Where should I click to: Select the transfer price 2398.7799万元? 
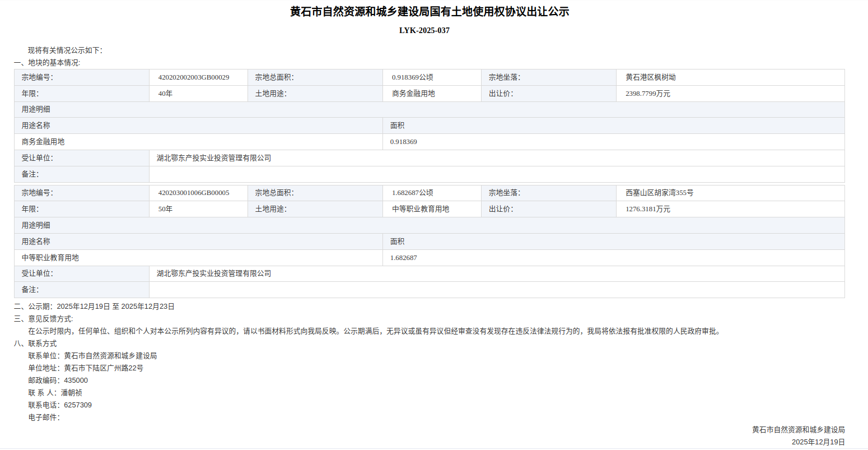pyautogui.click(x=648, y=94)
